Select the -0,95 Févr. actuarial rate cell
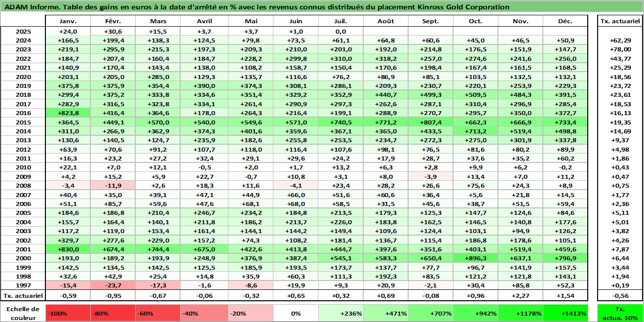Viewport: 644px width, 322px height. click(113, 296)
